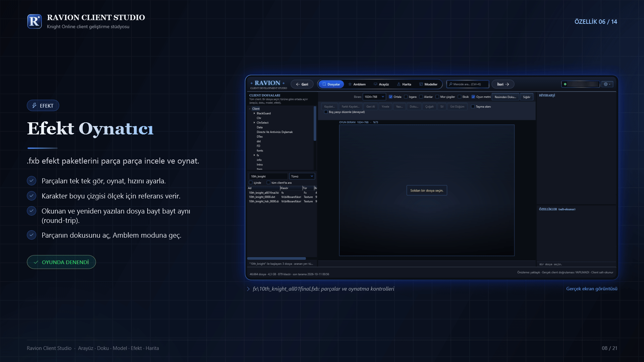Click the 'Menüde ara' search field
This screenshot has height=362, width=644.
(x=468, y=84)
